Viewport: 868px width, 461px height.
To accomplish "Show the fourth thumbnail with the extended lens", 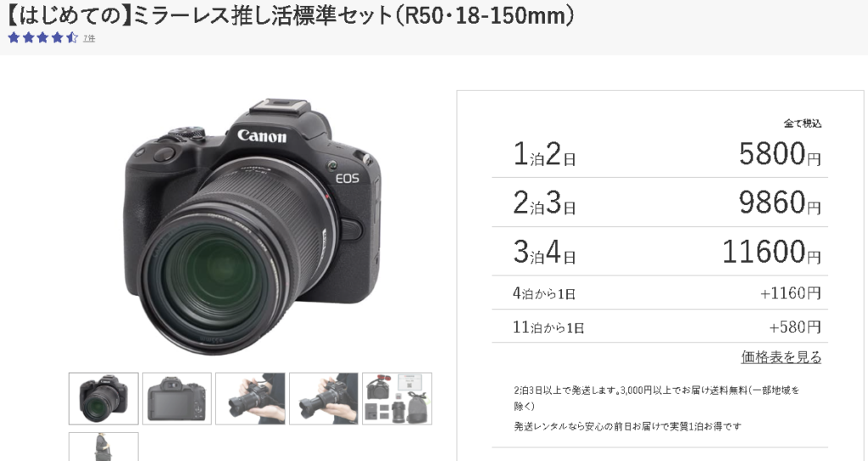I will 324,398.
